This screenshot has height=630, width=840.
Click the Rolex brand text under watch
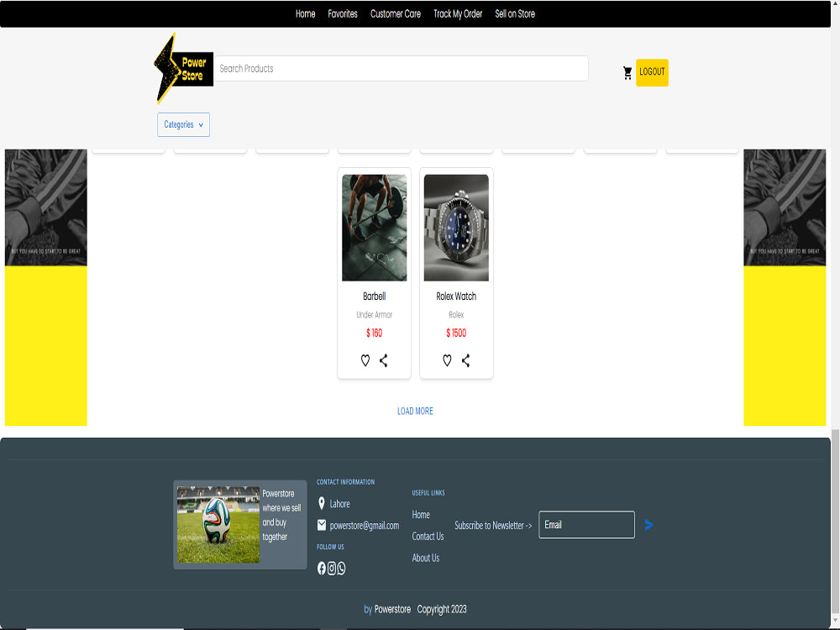click(456, 314)
